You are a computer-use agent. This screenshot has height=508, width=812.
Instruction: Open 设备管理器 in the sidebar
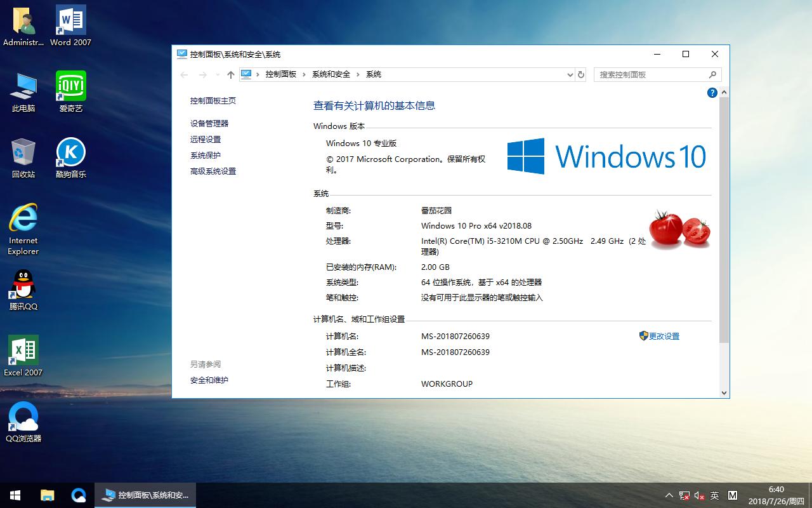point(209,123)
